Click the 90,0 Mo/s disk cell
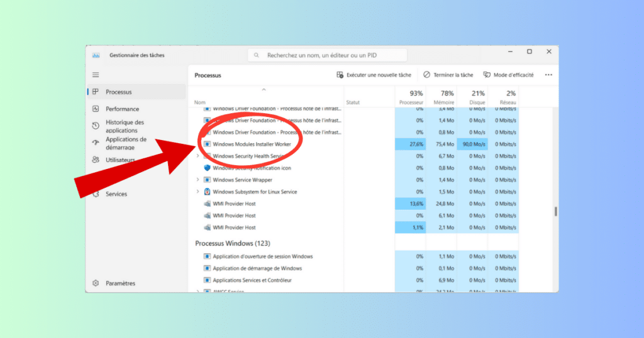The image size is (644, 338). point(472,144)
